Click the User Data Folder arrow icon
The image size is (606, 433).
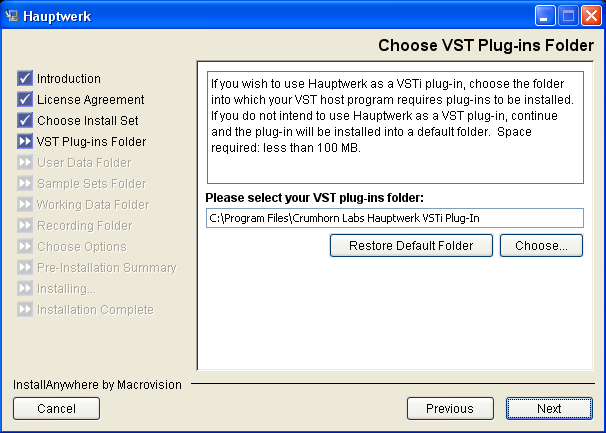[x=25, y=162]
